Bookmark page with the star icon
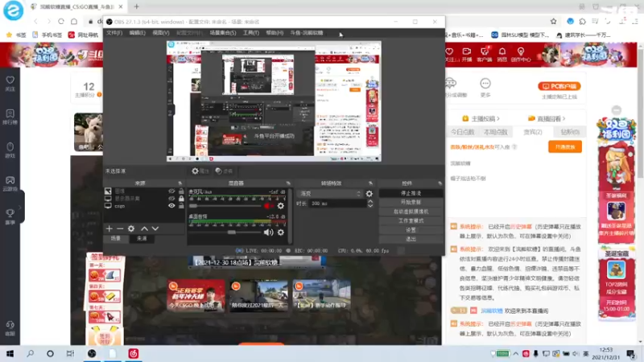The image size is (644, 362). [x=553, y=22]
